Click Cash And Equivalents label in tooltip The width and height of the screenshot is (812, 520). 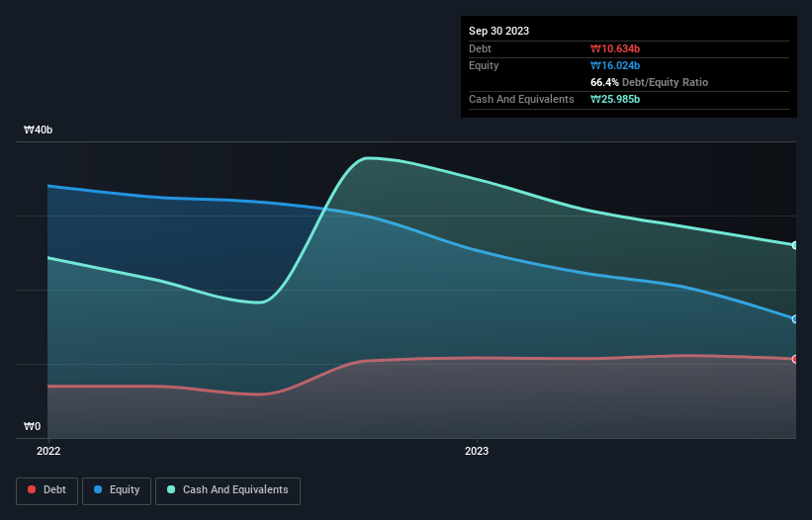(521, 99)
